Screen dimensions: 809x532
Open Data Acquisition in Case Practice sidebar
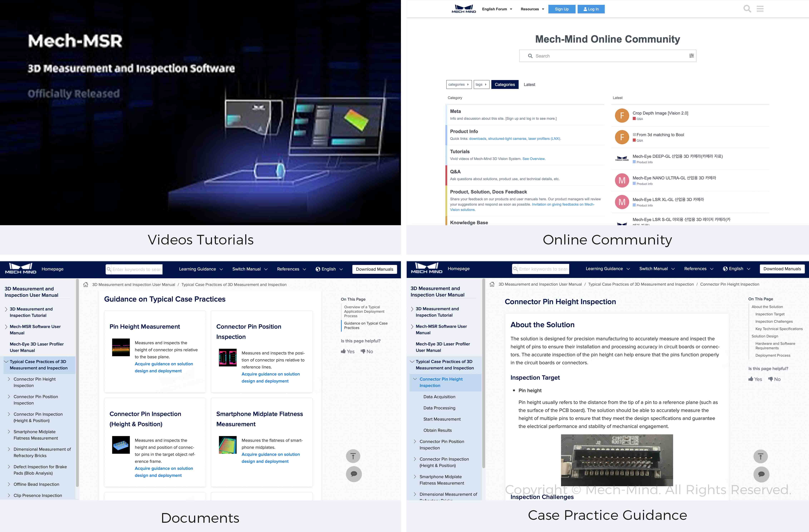point(439,397)
